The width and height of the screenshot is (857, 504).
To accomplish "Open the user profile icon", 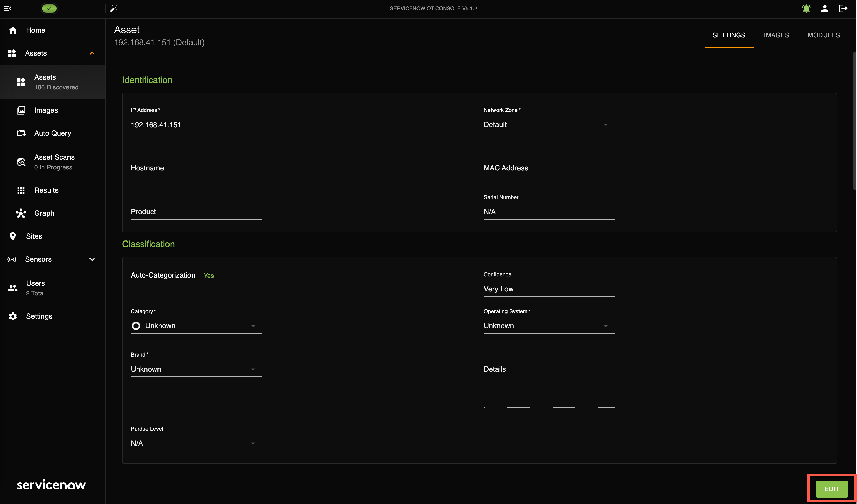I will pyautogui.click(x=825, y=8).
